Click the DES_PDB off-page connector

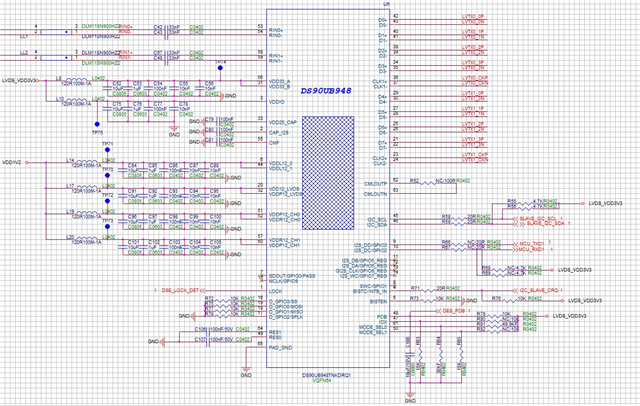[451, 311]
